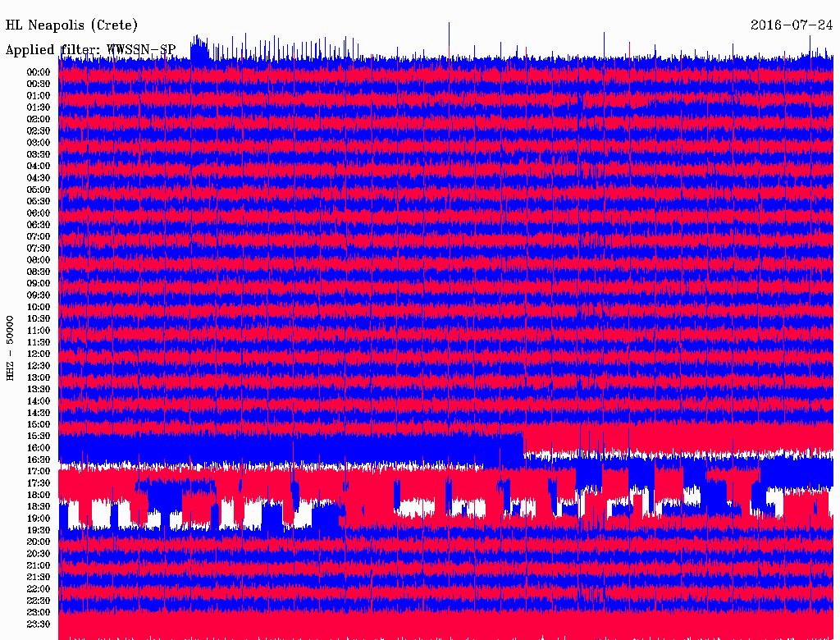Image resolution: width=840 pixels, height=640 pixels.
Task: Click the 17:00 time label
Action: [x=39, y=471]
